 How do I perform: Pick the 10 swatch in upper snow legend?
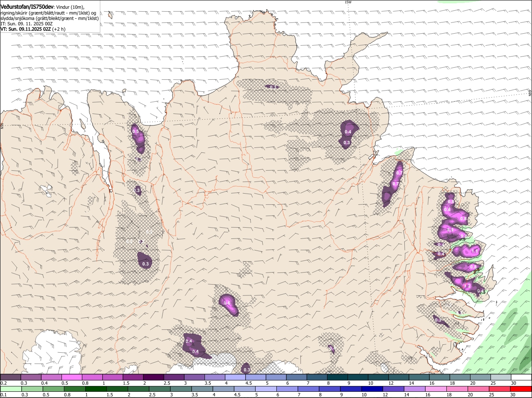coord(378,377)
